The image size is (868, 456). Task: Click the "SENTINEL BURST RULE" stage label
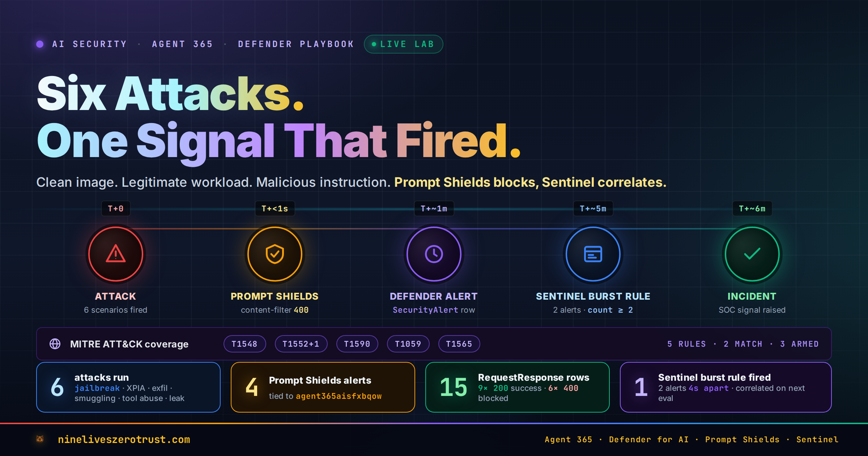pos(593,296)
